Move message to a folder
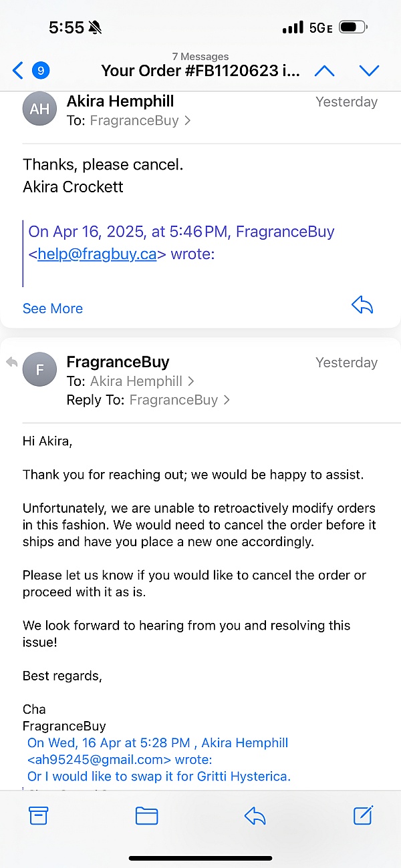 tap(146, 815)
